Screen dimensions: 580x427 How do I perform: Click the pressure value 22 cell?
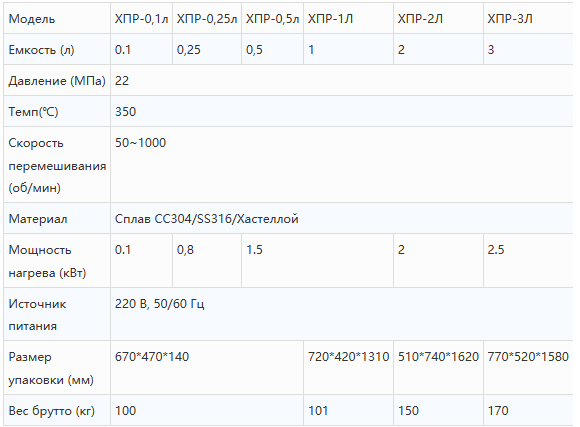coord(342,80)
